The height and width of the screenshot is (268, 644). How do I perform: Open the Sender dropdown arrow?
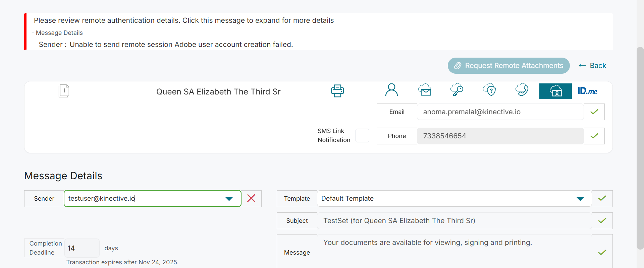[x=229, y=199]
